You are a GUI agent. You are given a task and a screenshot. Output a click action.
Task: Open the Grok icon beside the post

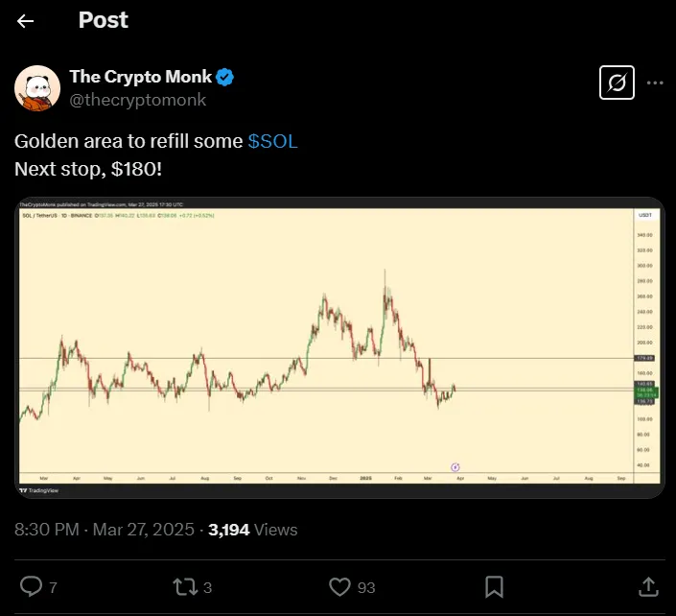click(617, 84)
